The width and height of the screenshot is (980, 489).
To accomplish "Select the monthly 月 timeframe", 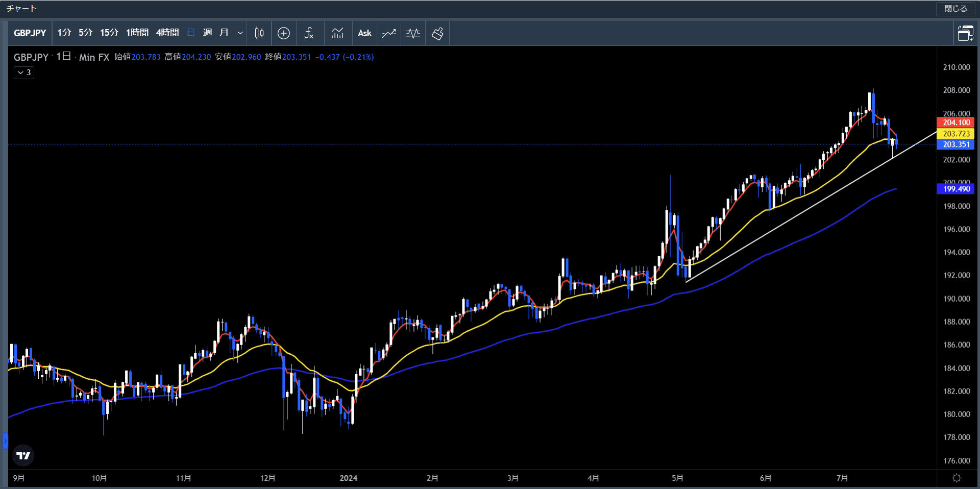I will point(224,33).
